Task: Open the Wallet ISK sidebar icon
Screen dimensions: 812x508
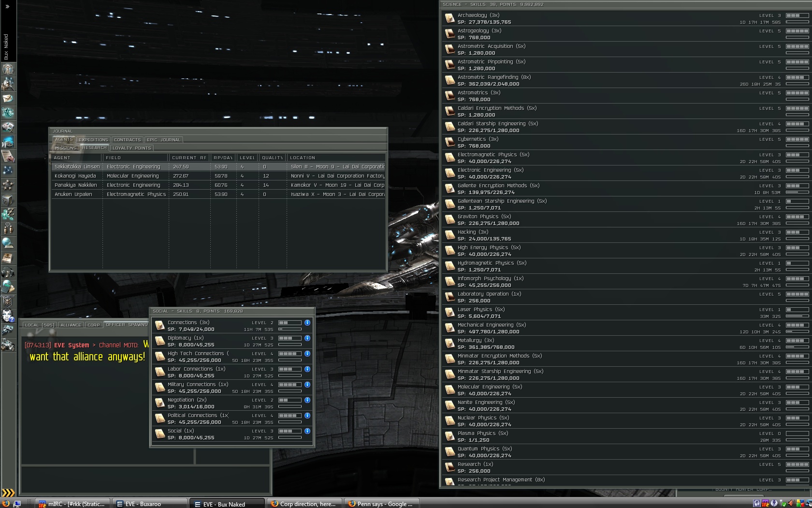Action: pyautogui.click(x=8, y=214)
